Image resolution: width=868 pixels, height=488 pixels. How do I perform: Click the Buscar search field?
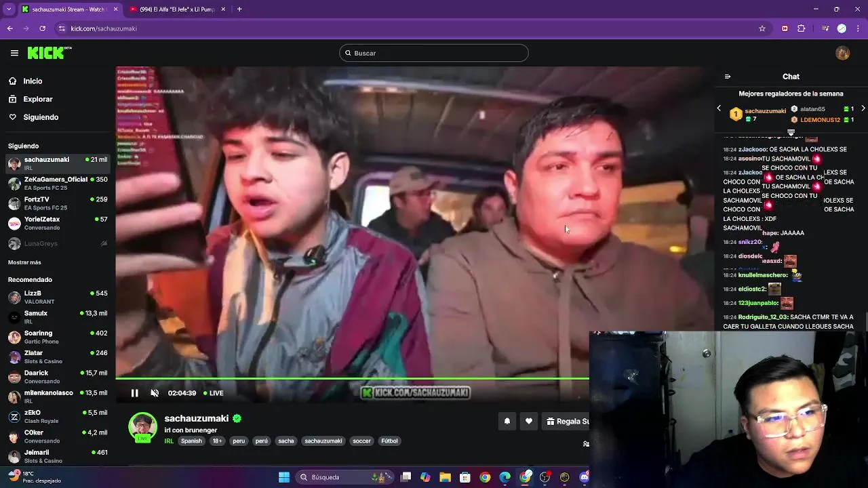pyautogui.click(x=434, y=53)
